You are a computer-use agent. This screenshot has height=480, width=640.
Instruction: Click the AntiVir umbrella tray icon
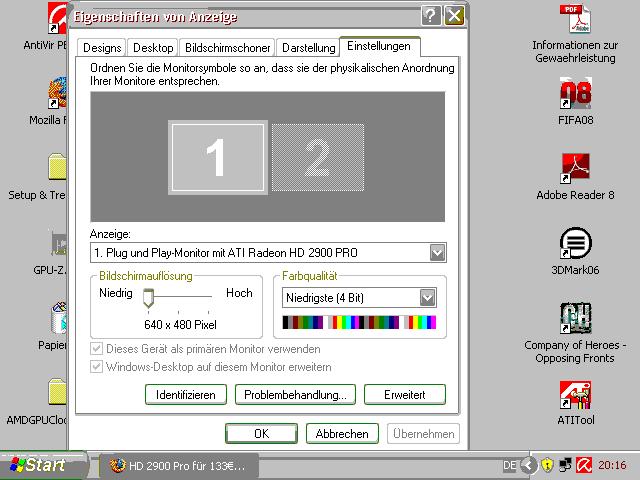coord(584,465)
